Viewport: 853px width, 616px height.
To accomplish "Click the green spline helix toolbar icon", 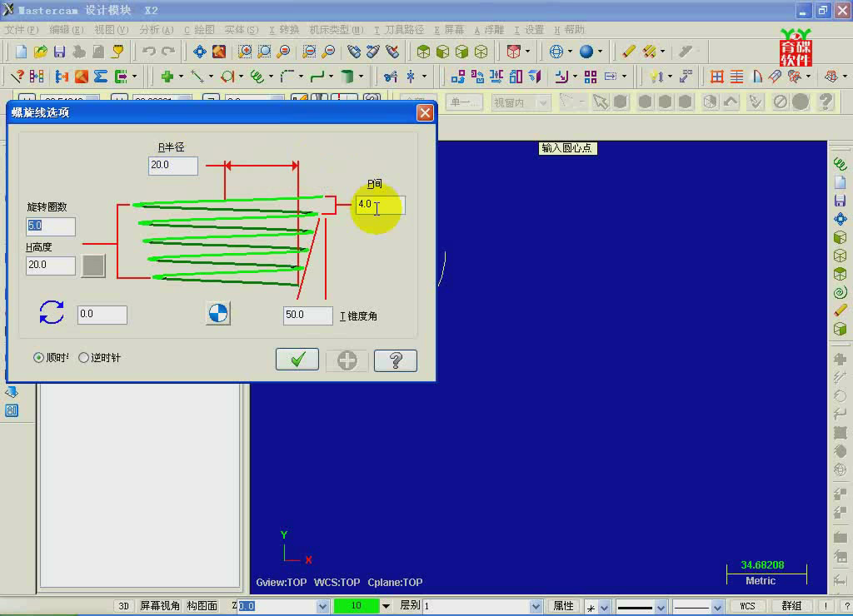I will (257, 77).
